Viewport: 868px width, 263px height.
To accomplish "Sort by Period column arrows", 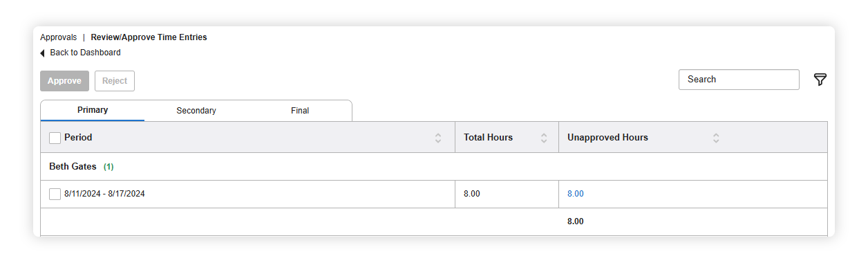I will click(x=438, y=138).
